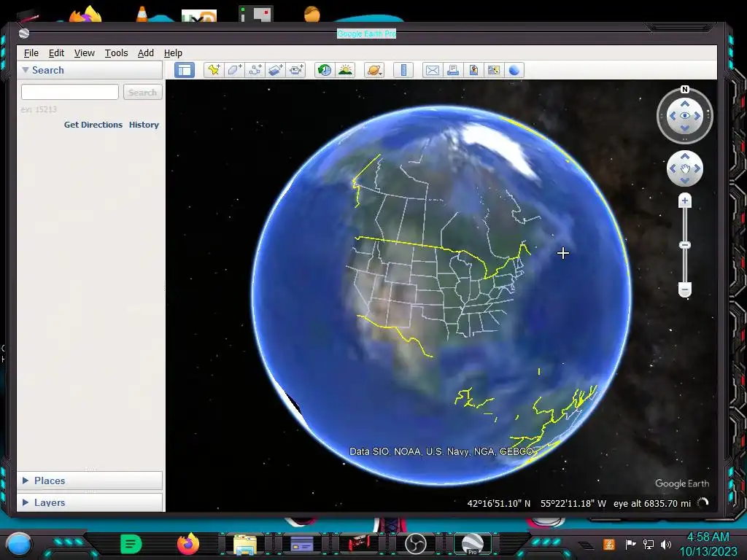
Task: Click the zoom slider handle
Action: (684, 245)
